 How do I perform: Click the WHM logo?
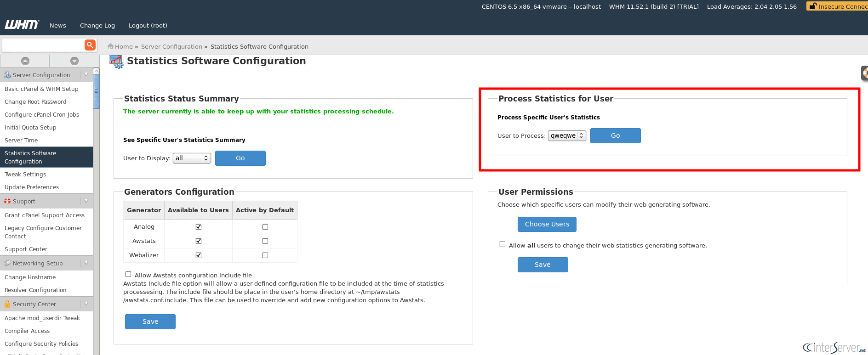click(x=22, y=25)
